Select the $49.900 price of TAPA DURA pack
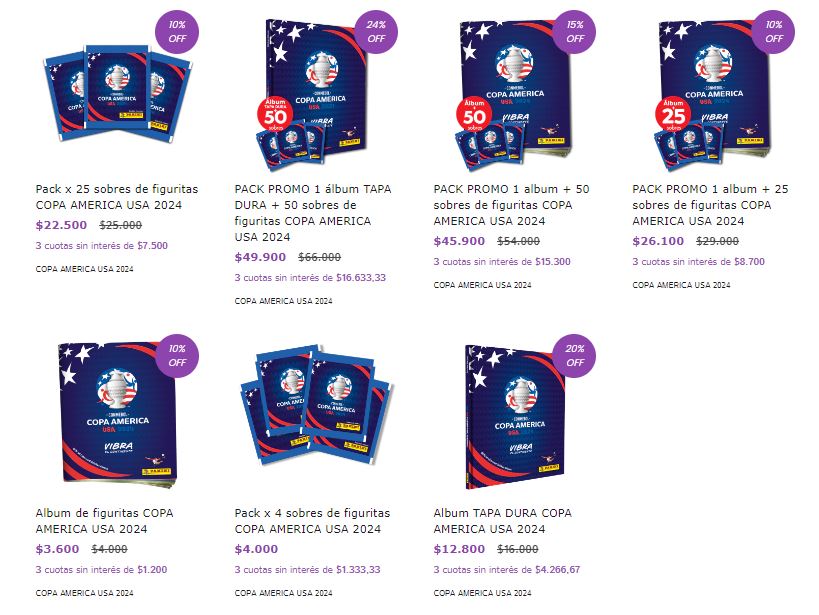Viewport: 819px width, 615px height. coord(260,257)
